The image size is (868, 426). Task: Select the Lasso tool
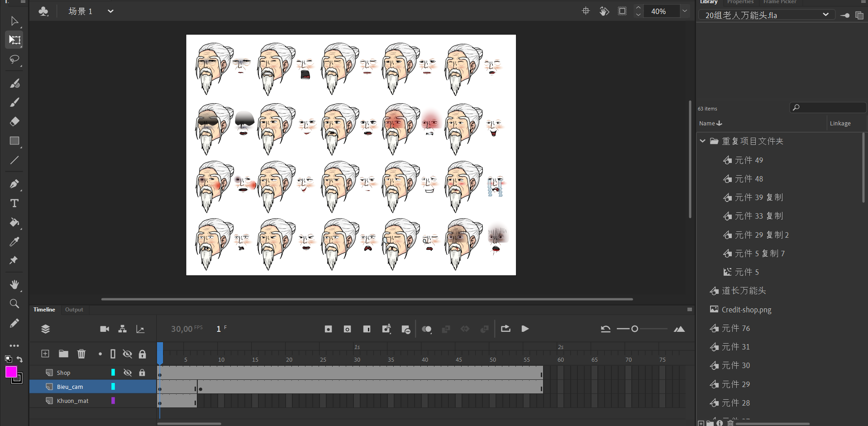14,59
